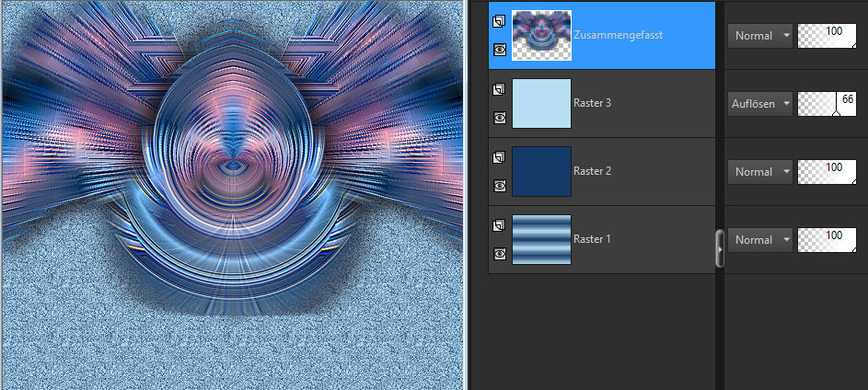Open the Auflösen blend mode dropdown
868x390 pixels.
(x=759, y=103)
